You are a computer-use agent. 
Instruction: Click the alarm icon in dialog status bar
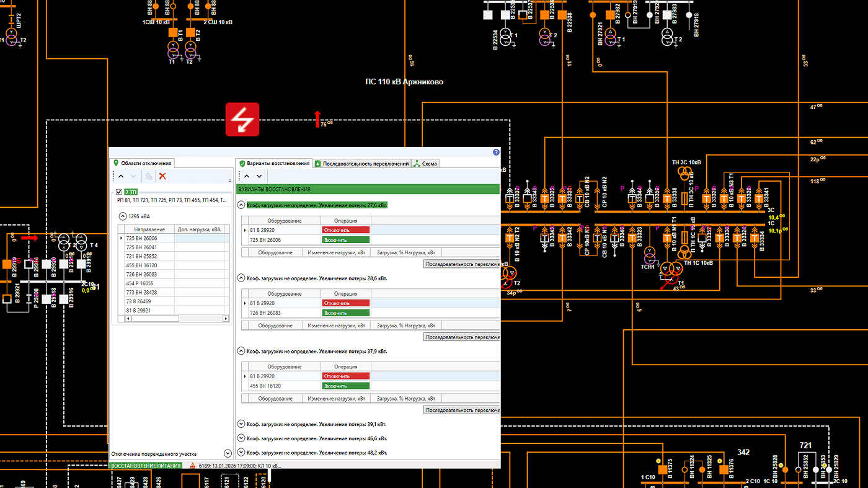pyautogui.click(x=193, y=466)
